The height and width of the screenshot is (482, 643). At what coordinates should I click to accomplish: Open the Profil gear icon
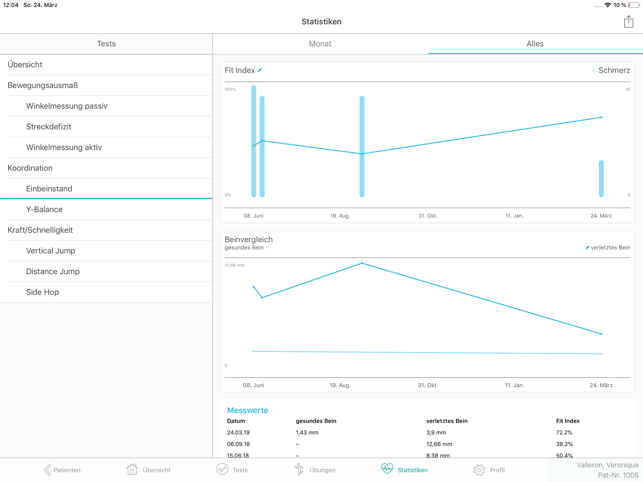[x=479, y=470]
